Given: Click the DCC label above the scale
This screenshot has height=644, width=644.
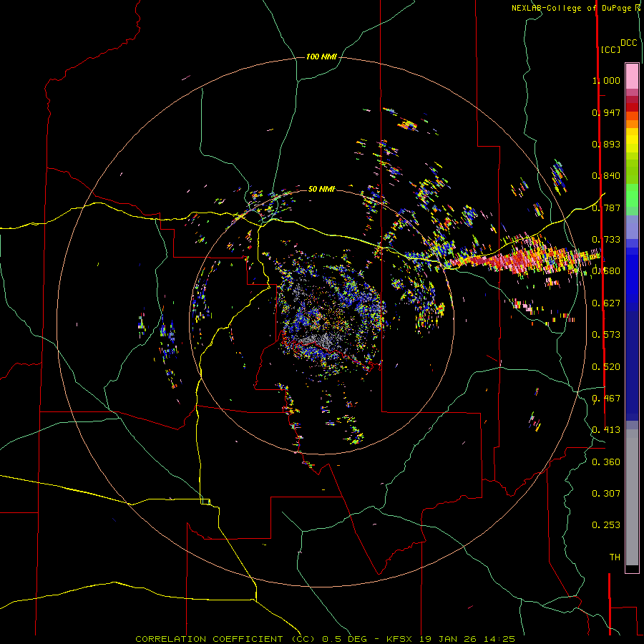Looking at the screenshot, I should 629,43.
